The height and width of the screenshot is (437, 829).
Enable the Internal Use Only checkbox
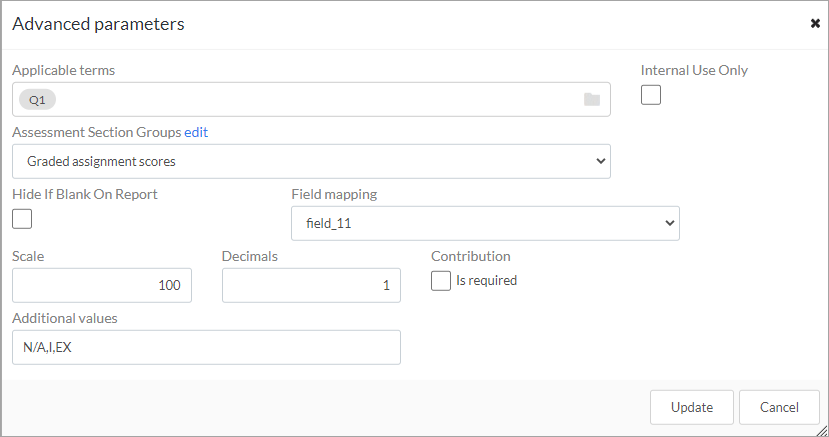pos(651,95)
